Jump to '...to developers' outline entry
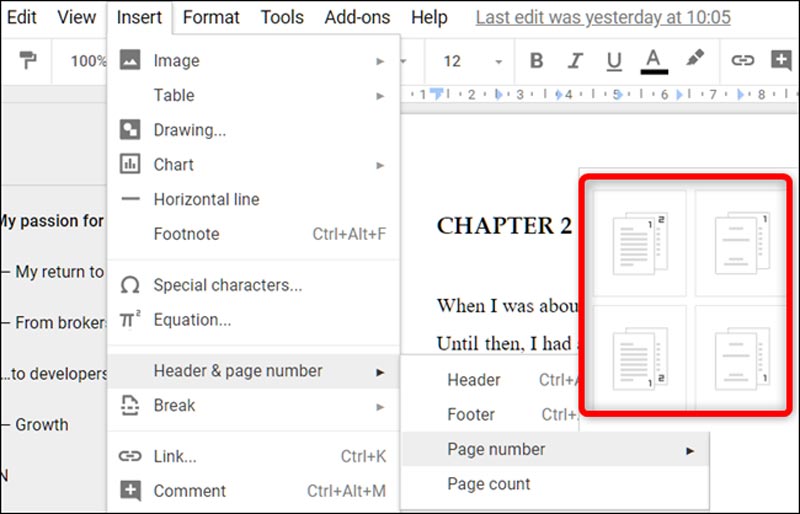 [x=54, y=374]
